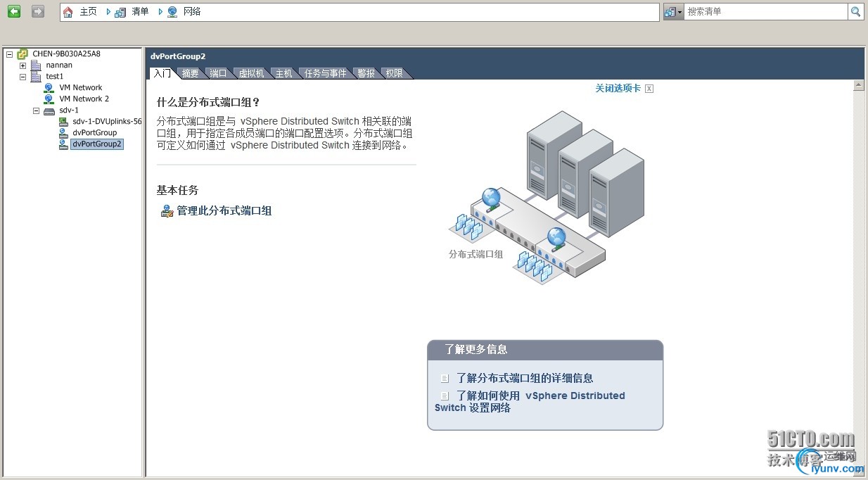868x480 pixels.
Task: Select the test1 datacenter icon
Action: point(36,77)
